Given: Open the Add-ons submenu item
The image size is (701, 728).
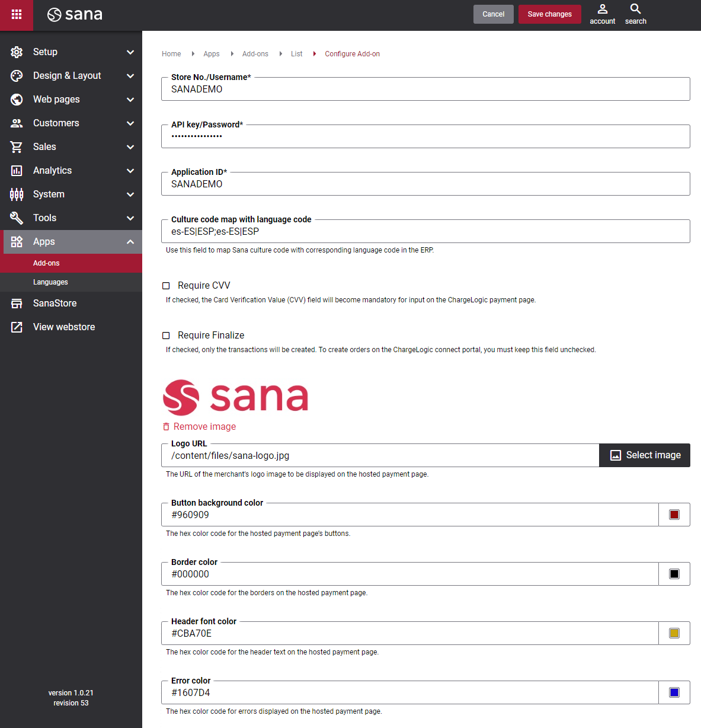Looking at the screenshot, I should (71, 263).
